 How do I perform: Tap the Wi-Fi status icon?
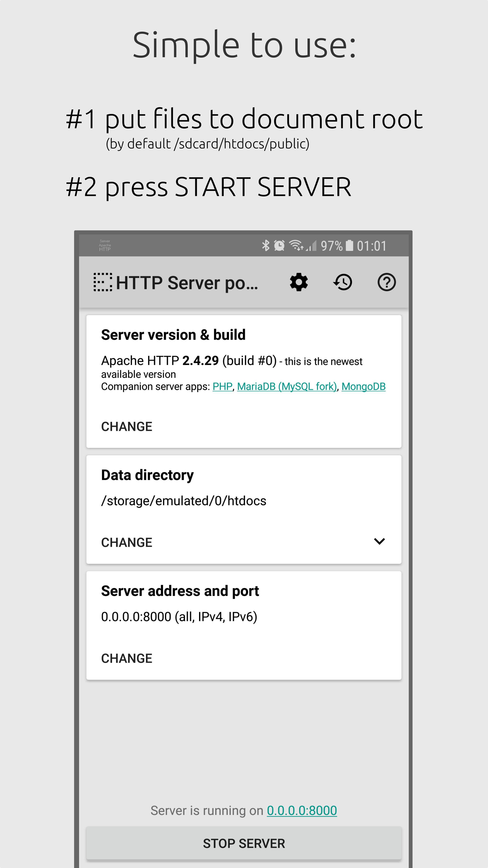(x=296, y=246)
